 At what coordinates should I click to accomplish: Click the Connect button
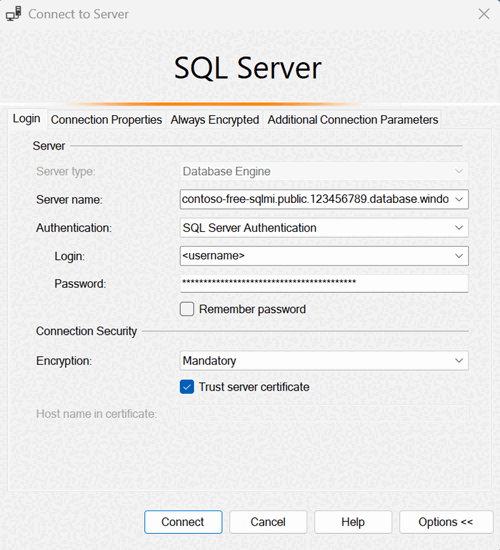(x=183, y=522)
